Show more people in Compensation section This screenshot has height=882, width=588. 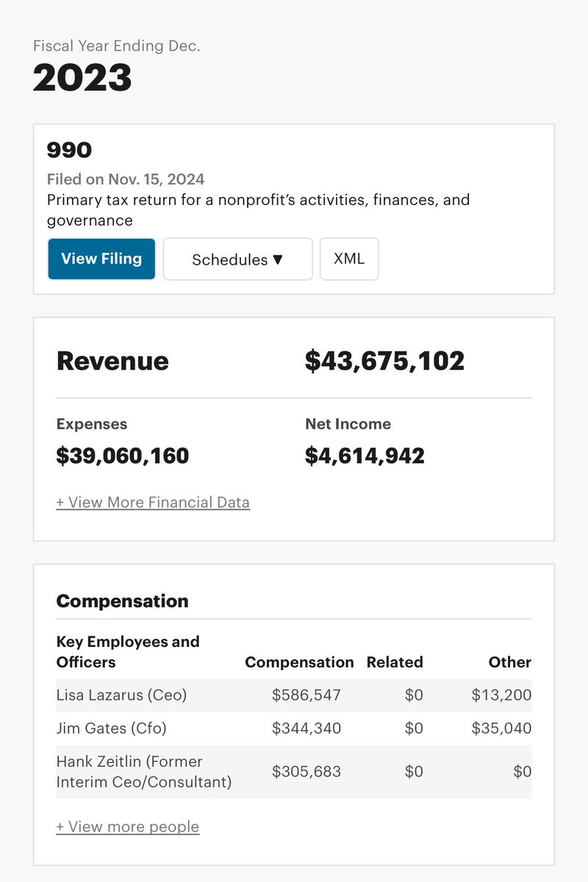[x=128, y=827]
